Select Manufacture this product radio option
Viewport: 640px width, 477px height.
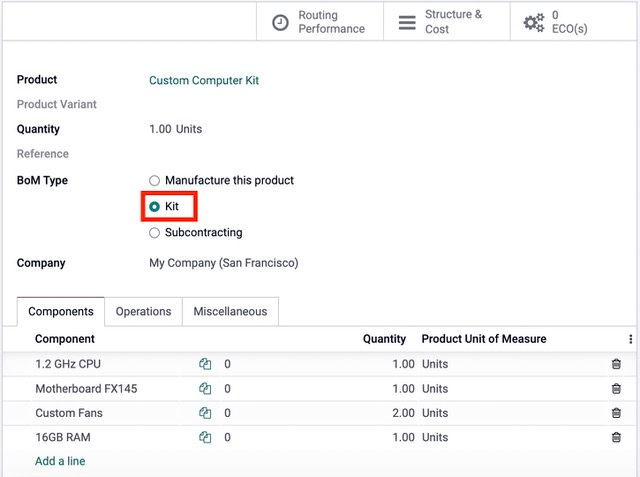tap(154, 181)
